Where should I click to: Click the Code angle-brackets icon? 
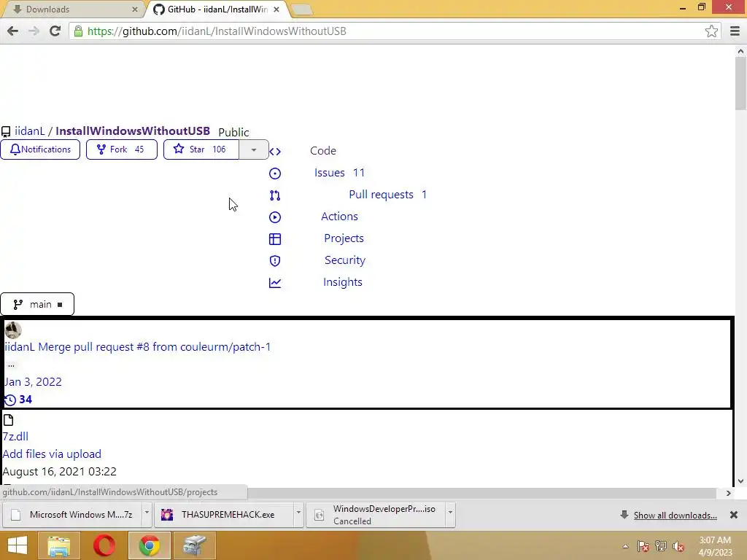[275, 152]
